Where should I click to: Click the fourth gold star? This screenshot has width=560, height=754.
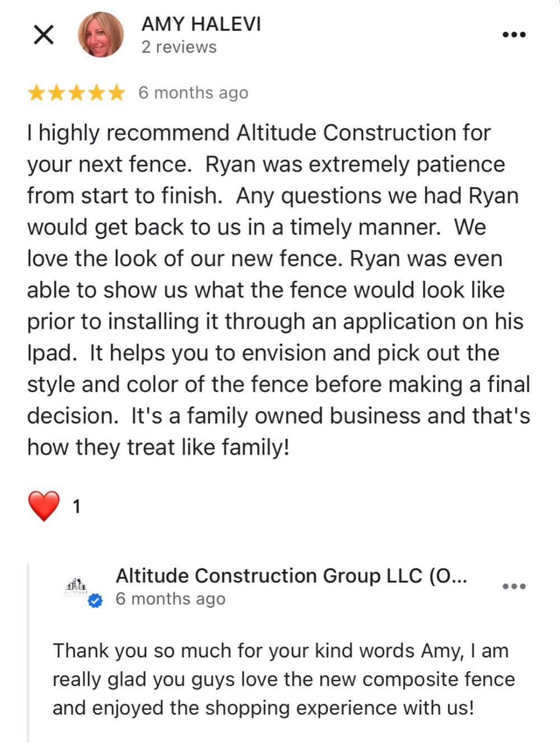[96, 92]
